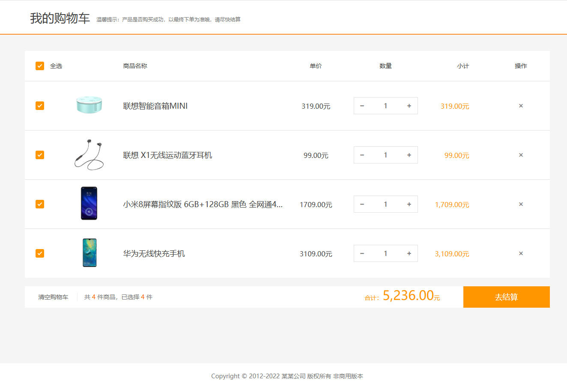The height and width of the screenshot is (392, 567).
Task: Uncheck the 联想智能音箱MINI item checkbox
Action: point(40,106)
